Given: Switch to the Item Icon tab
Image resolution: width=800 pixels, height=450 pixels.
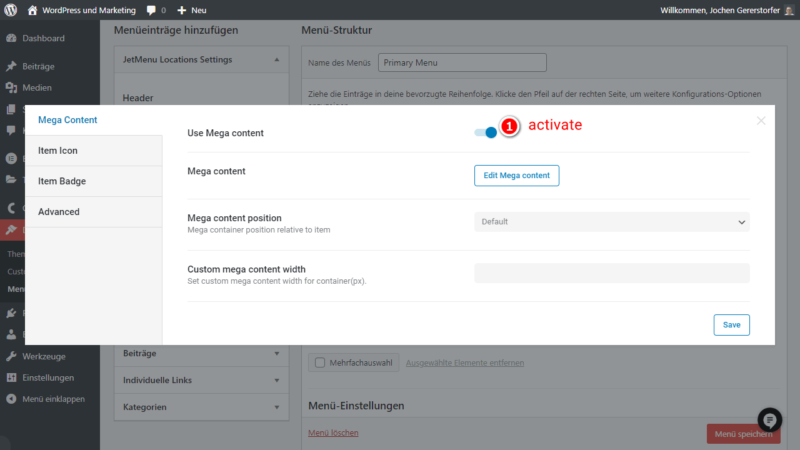Looking at the screenshot, I should 94,150.
